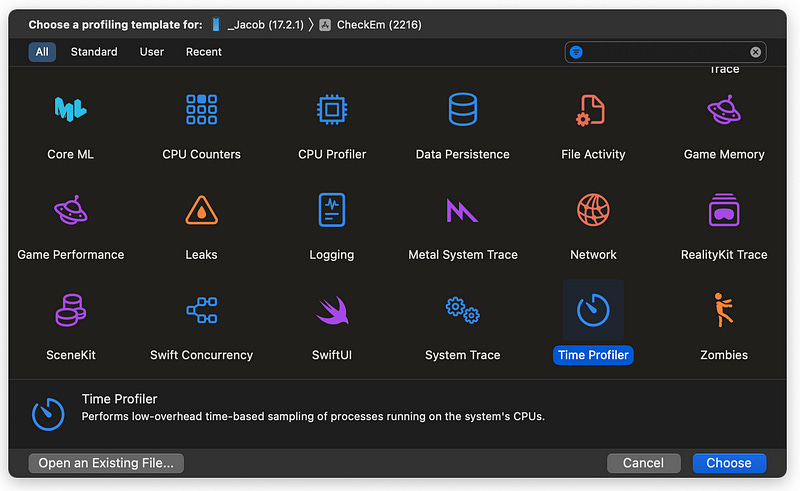Click the Time Profiler title in the description pane

[x=119, y=399]
